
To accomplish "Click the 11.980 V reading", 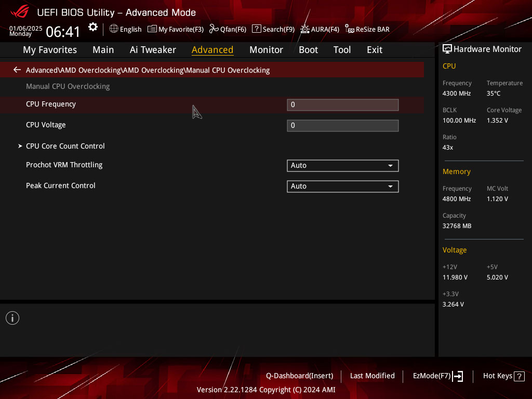I will (455, 277).
